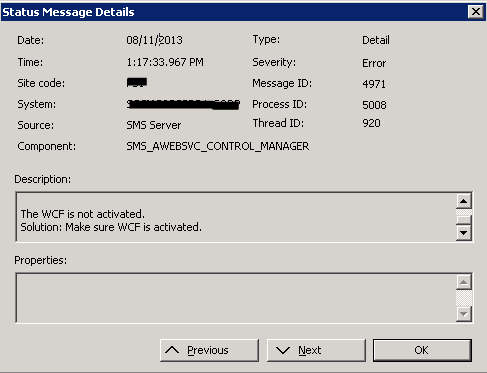This screenshot has height=373, width=487.
Task: Click 'Solution: Make sure WCF is activated.' text
Action: click(x=111, y=227)
